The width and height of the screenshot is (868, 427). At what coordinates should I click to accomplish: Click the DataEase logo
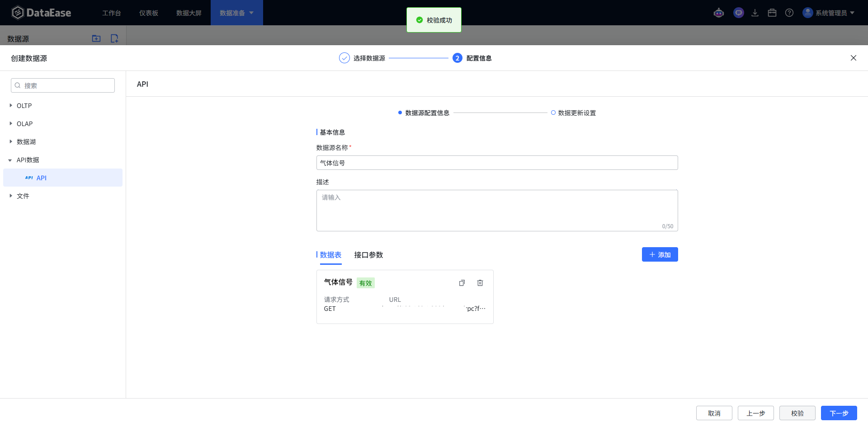point(41,13)
